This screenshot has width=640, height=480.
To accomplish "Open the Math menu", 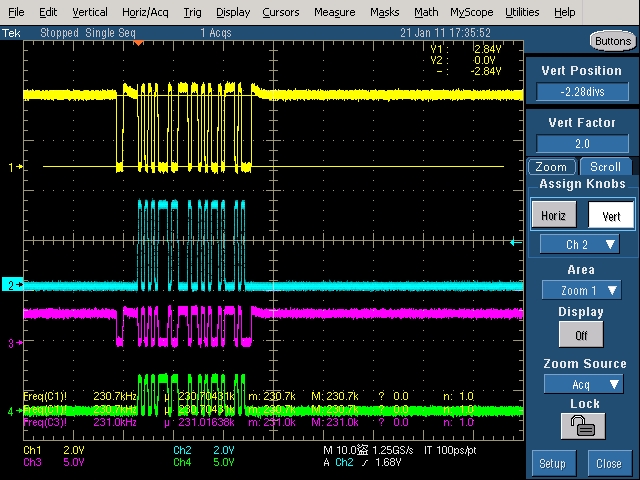I will pos(426,12).
